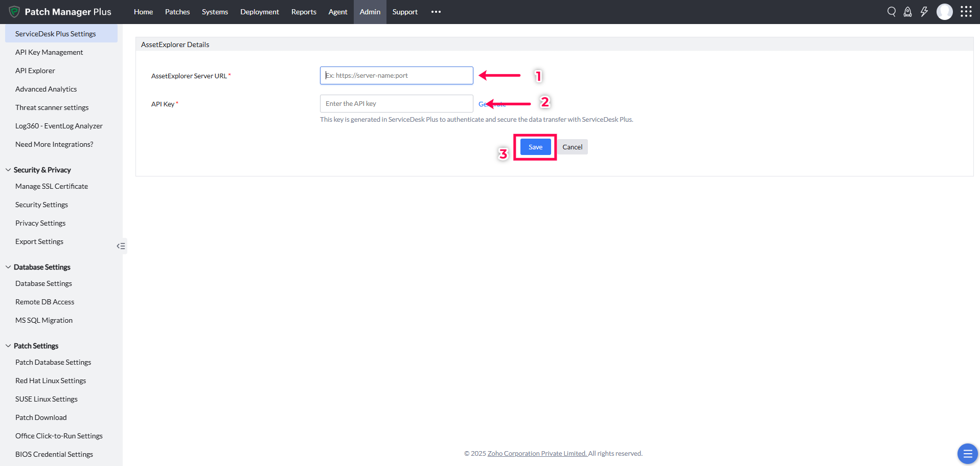Open Red Hat Linux Settings
The image size is (980, 466).
pos(51,381)
